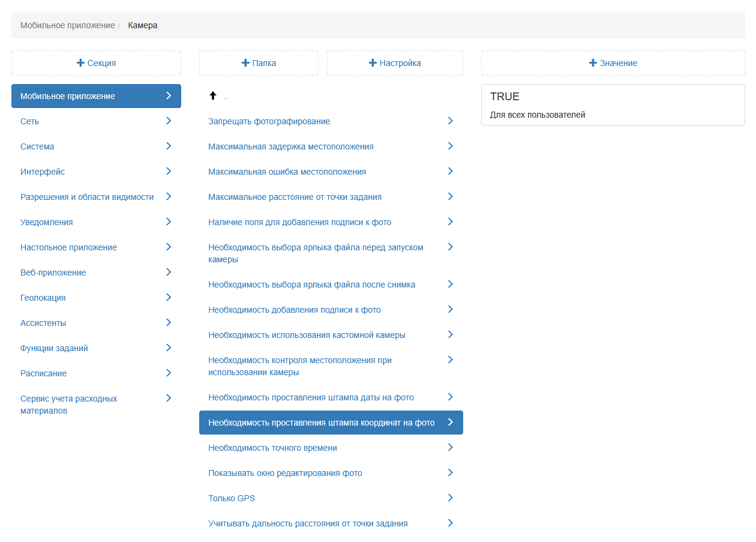756x542 pixels.
Task: Click the chevron beside Максимальная ошибка местоположения
Action: click(451, 171)
